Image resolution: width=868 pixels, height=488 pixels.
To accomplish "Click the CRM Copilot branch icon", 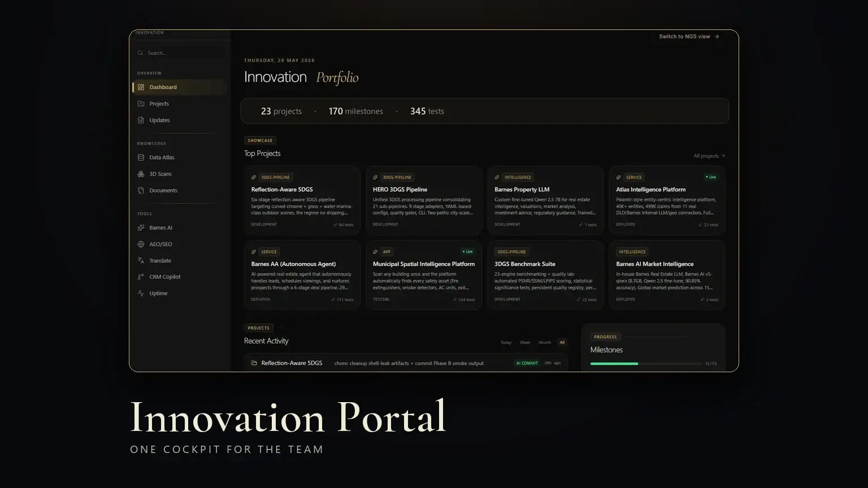I will (141, 277).
